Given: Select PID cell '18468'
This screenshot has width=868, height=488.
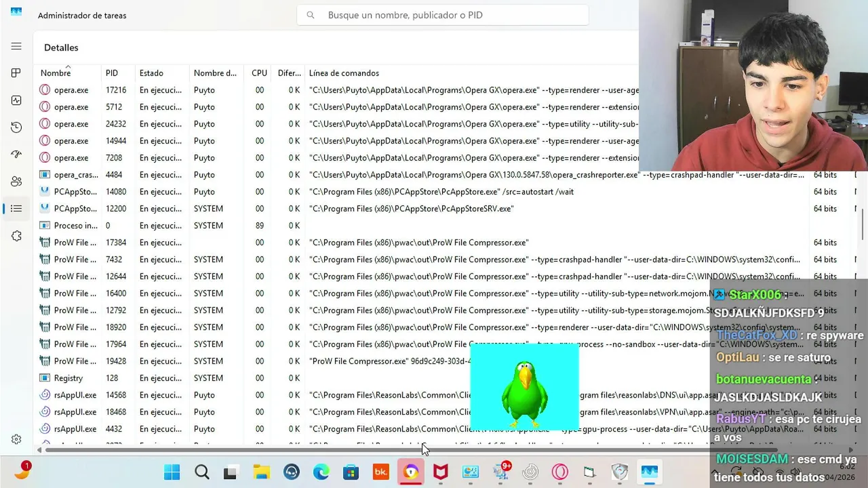Looking at the screenshot, I should tap(116, 412).
